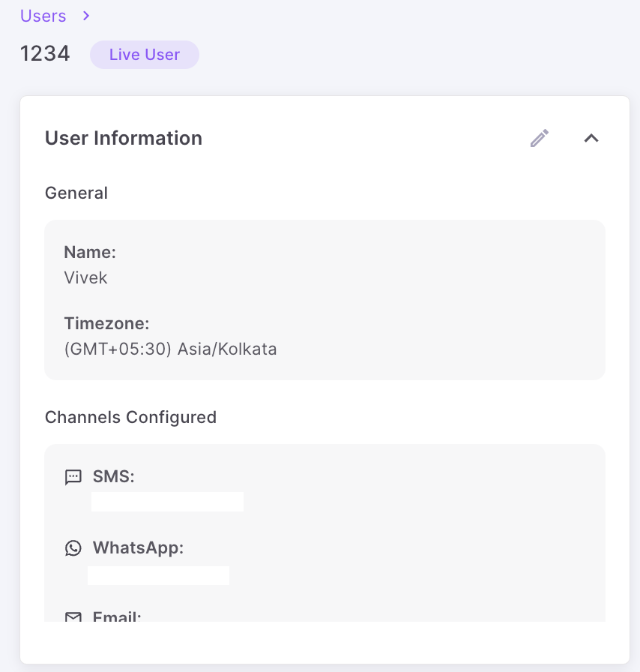
Task: Go back to Users breadcrumb
Action: click(x=43, y=16)
